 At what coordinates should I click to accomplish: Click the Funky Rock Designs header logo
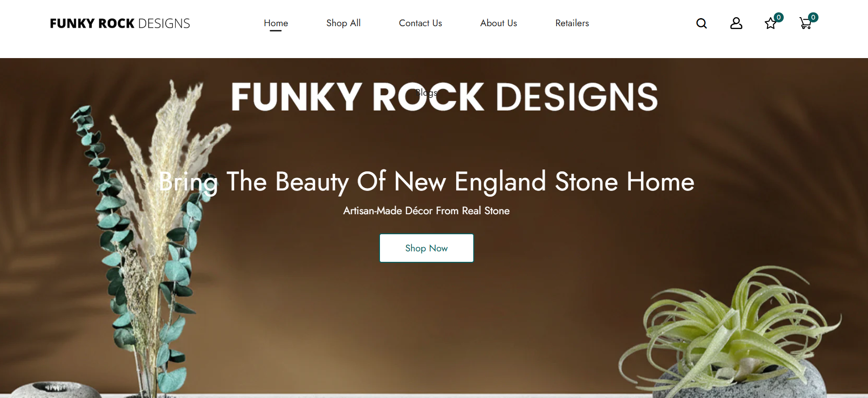click(120, 23)
